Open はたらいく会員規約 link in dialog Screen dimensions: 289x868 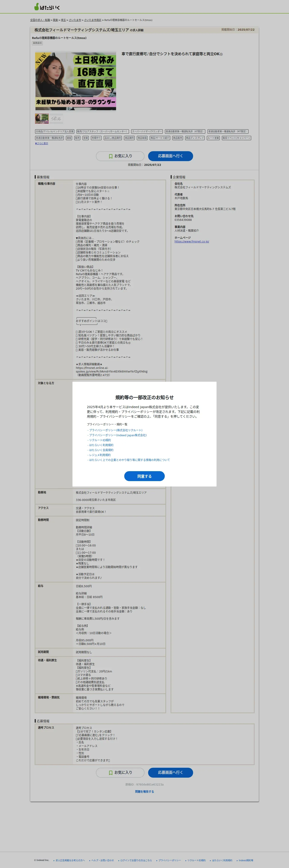[x=101, y=450]
